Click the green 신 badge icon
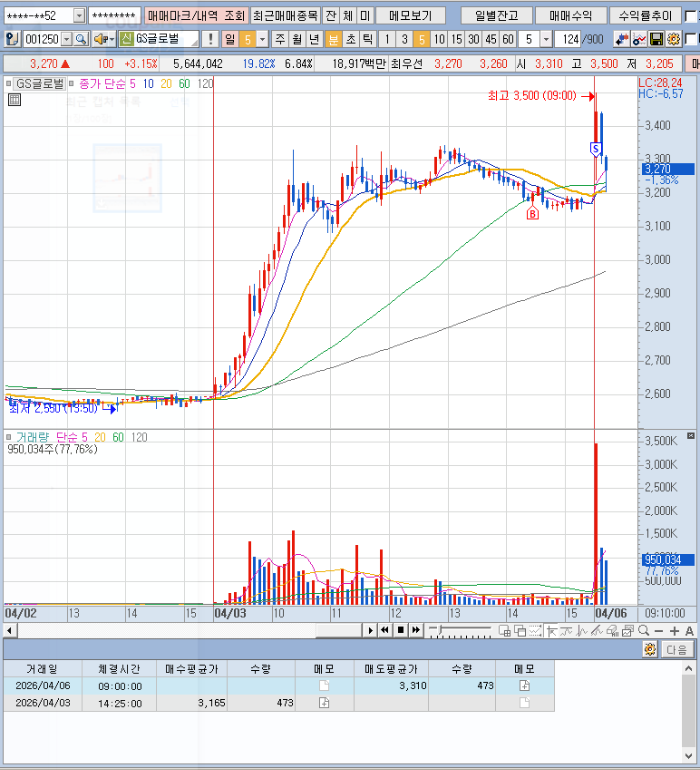This screenshot has width=700, height=770. [x=127, y=39]
